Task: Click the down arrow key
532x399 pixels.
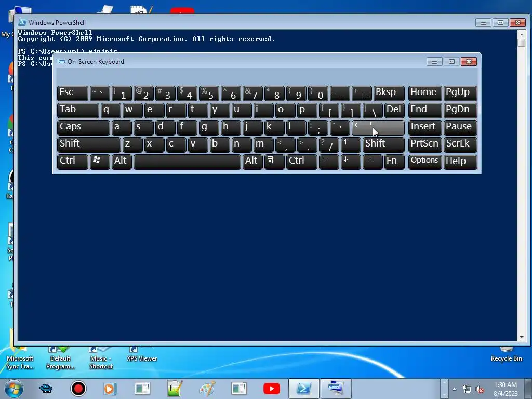Action: point(351,162)
